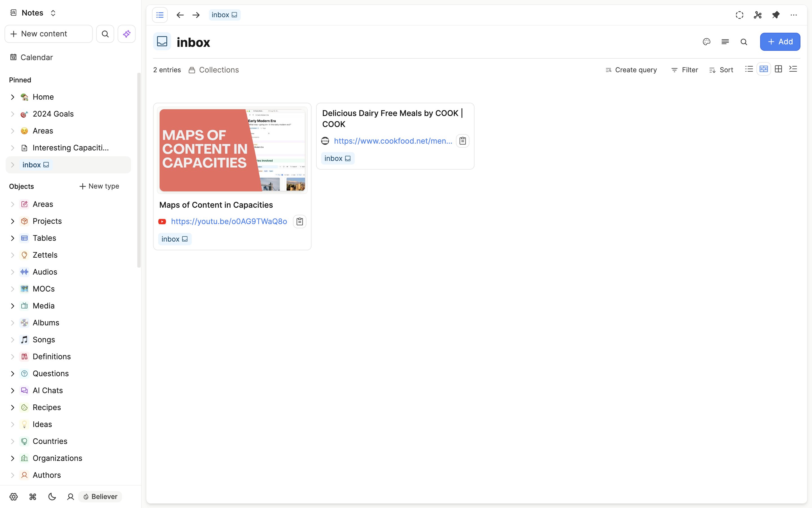Open the Delicious Dairy Free Meals card title
Viewport: 812px width, 508px height.
[392, 119]
